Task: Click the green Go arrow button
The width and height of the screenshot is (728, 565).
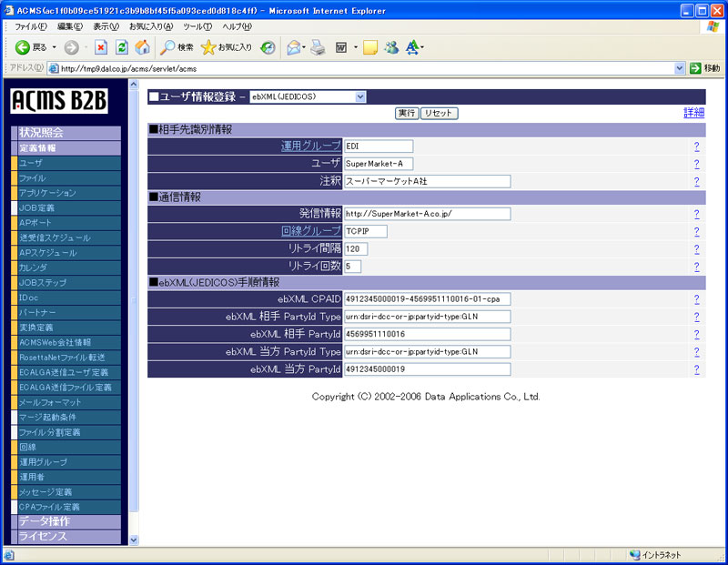Action: point(696,68)
